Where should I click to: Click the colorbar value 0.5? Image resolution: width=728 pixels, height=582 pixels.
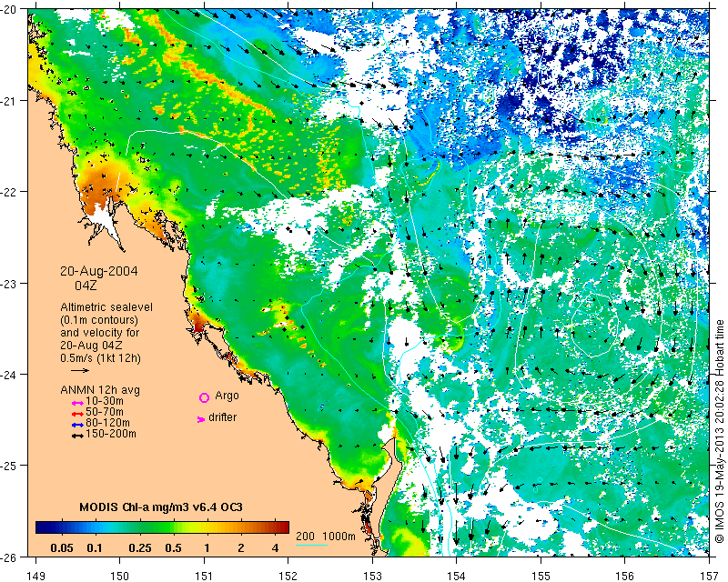click(x=173, y=548)
